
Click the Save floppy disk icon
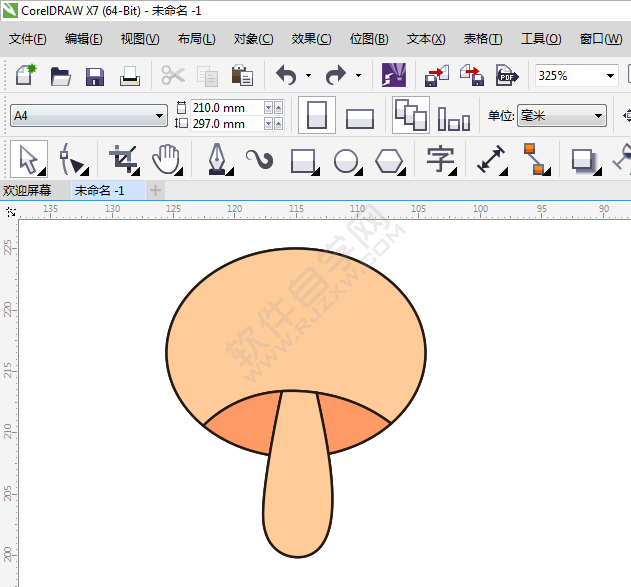95,76
